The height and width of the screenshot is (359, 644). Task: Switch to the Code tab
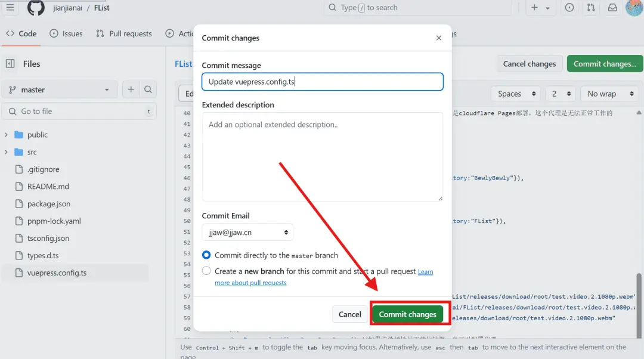[x=21, y=34]
